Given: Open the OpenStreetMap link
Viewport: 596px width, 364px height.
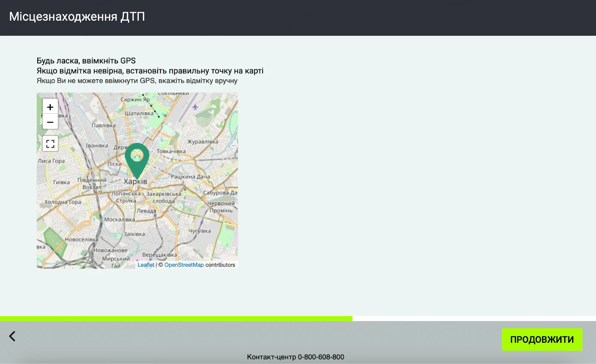Looking at the screenshot, I should tap(184, 265).
